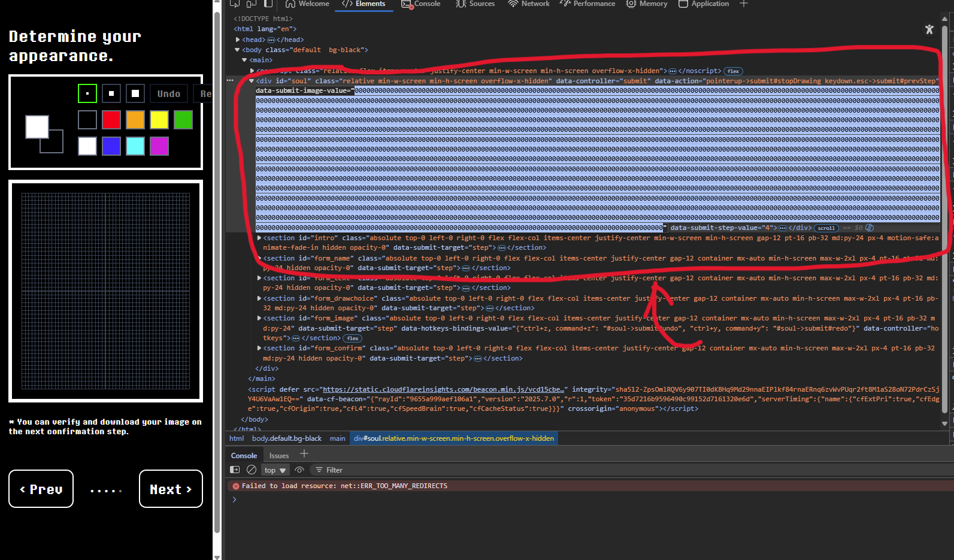Click the accessibility icon in Elements panel
954x560 pixels.
point(929,29)
